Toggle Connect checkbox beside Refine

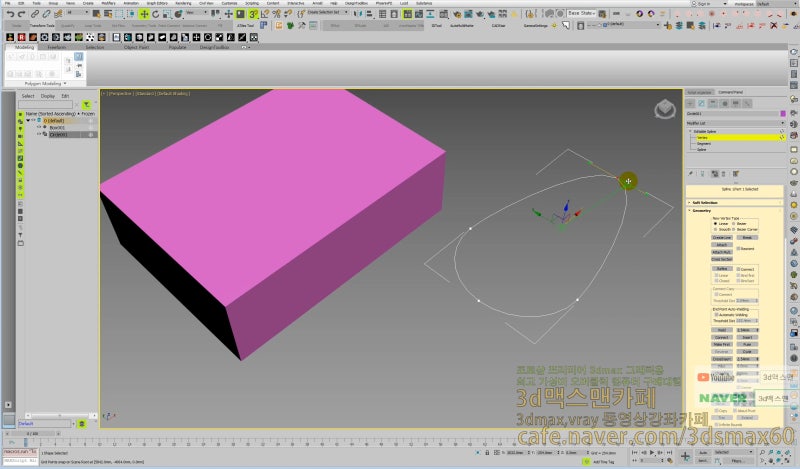(738, 269)
